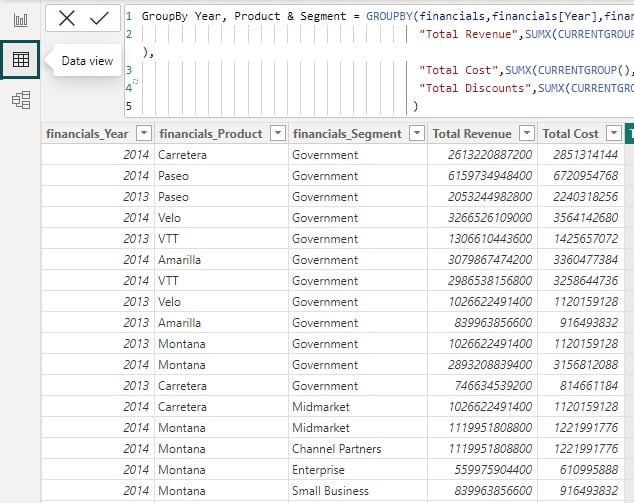Select revenue cell 2053244982800
Screen dimensions: 634x503
[482, 197]
